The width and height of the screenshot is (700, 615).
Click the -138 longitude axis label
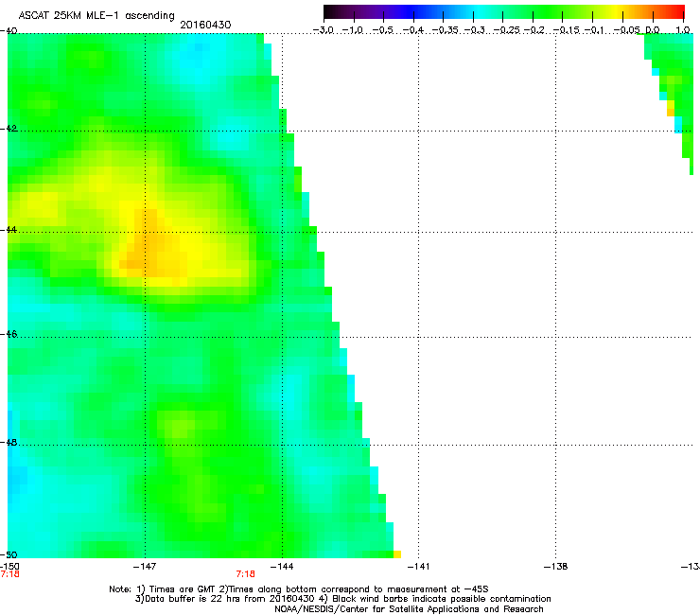(x=556, y=567)
